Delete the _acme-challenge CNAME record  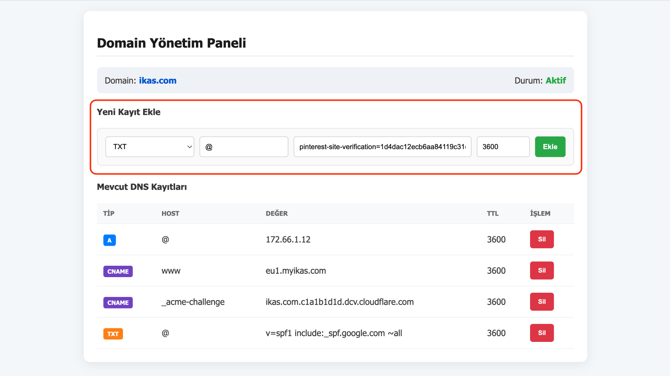coord(542,302)
